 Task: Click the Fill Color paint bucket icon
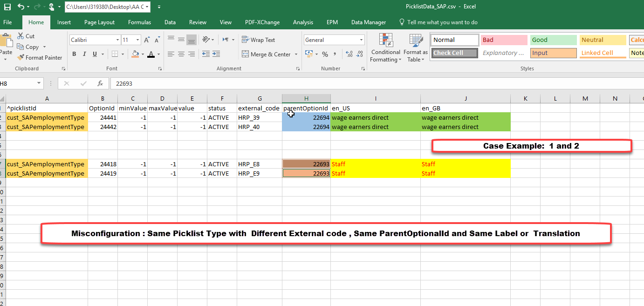tap(135, 54)
